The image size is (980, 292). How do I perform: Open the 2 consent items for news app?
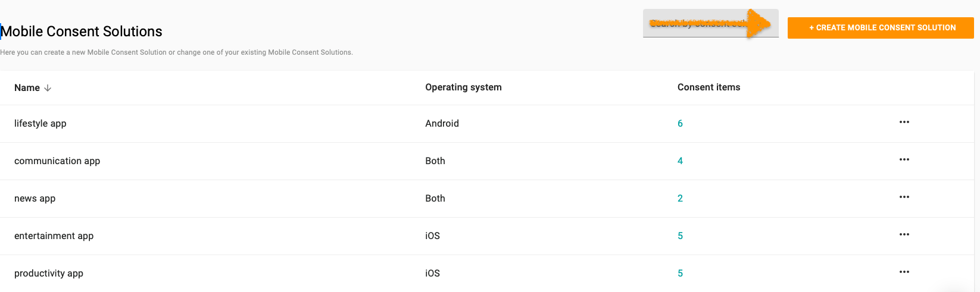tap(680, 199)
